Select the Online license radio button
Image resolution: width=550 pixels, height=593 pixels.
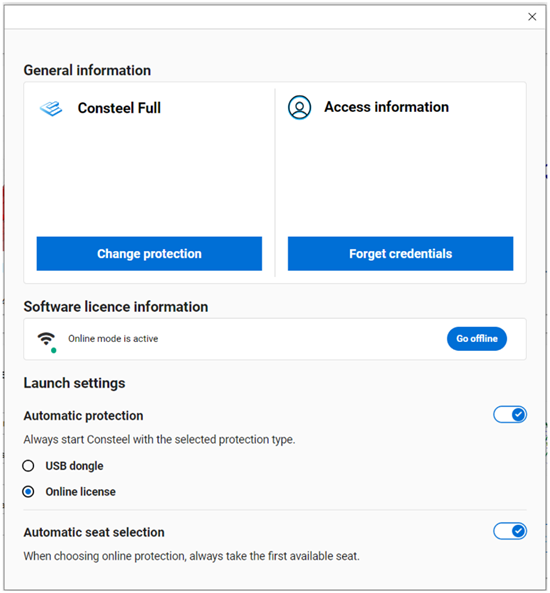[28, 492]
